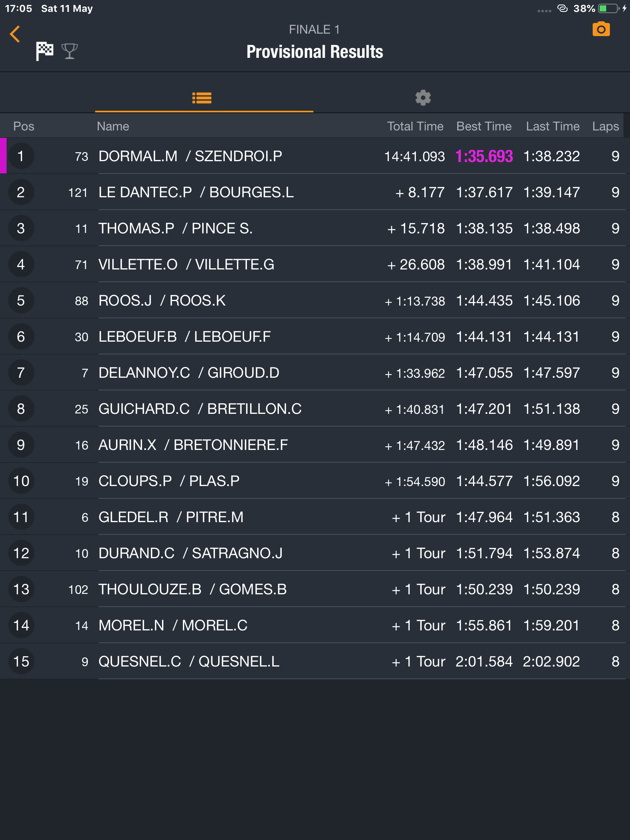
Task: Take a snapshot with the camera icon
Action: point(601,30)
